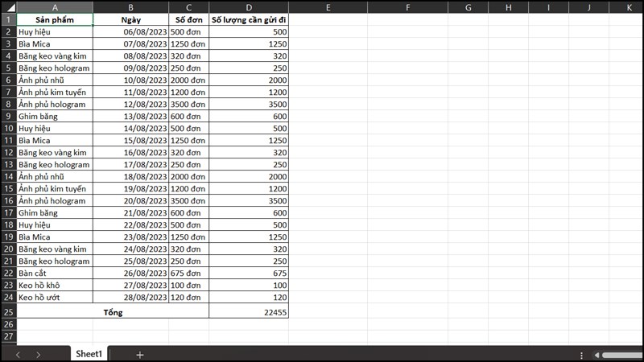Click 'Số lượng cần gửi đi' header cell
This screenshot has height=362, width=644.
[x=249, y=19]
